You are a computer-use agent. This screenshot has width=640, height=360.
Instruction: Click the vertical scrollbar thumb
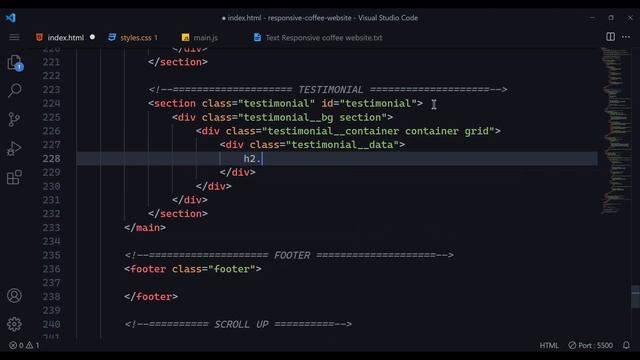point(636,297)
